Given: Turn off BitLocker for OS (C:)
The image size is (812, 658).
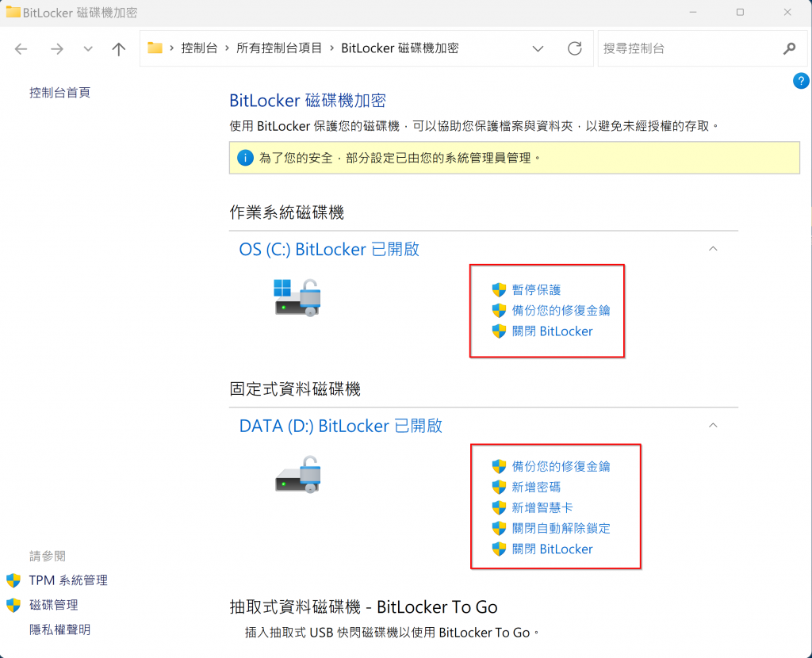Looking at the screenshot, I should point(552,331).
